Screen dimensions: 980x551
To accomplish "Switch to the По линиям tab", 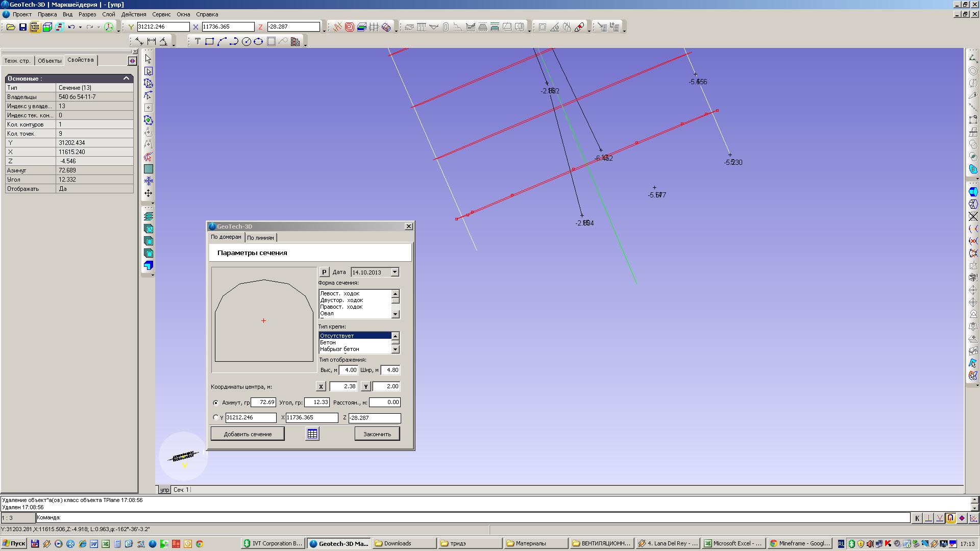I will [260, 238].
